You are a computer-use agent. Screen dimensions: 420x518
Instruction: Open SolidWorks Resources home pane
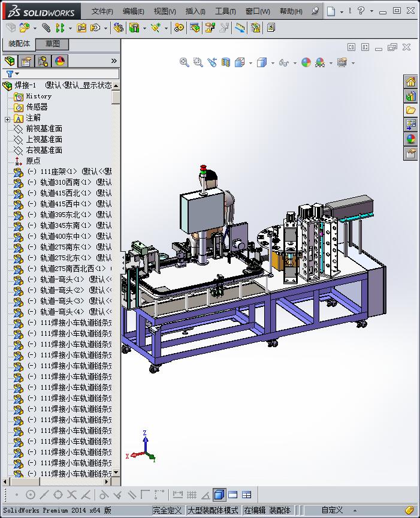pos(411,82)
